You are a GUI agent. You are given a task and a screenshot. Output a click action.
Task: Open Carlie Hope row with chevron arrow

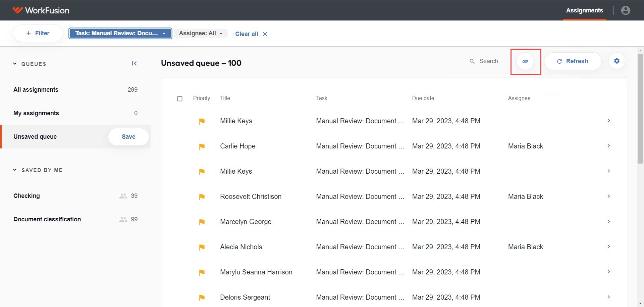tap(609, 146)
